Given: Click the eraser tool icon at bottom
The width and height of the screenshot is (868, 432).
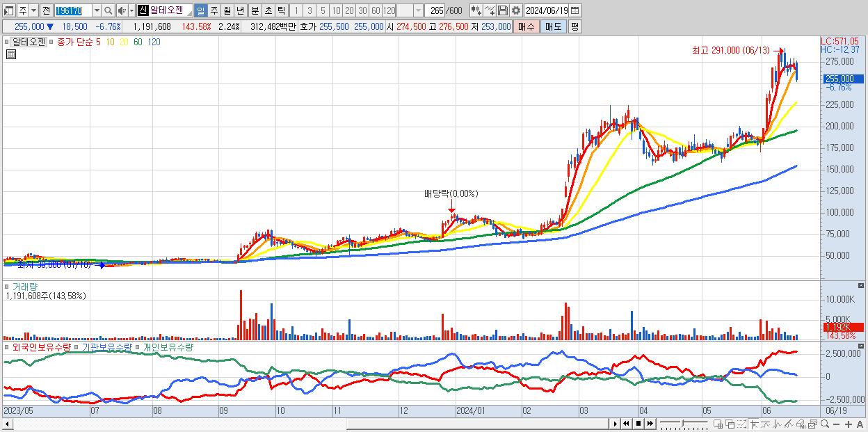Looking at the screenshot, I should [801, 424].
